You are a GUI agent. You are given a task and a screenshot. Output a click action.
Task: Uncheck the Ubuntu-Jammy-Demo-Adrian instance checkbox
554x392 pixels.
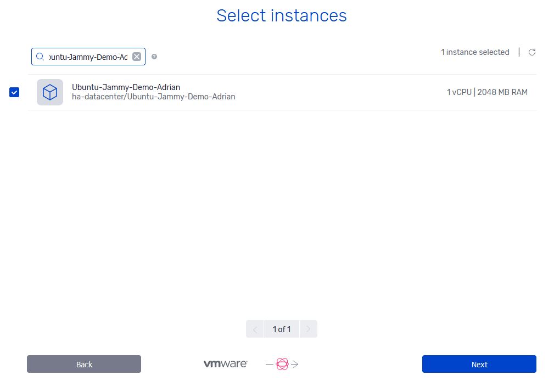(14, 92)
